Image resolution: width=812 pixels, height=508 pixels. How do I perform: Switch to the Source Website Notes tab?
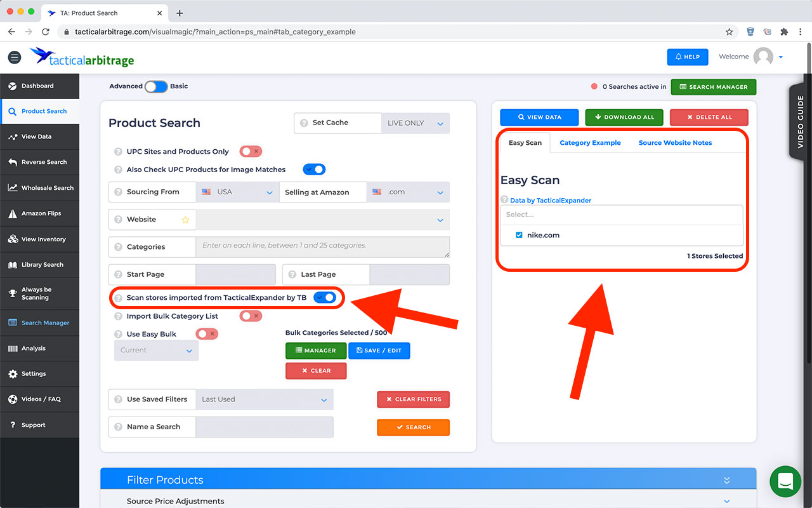click(x=675, y=143)
